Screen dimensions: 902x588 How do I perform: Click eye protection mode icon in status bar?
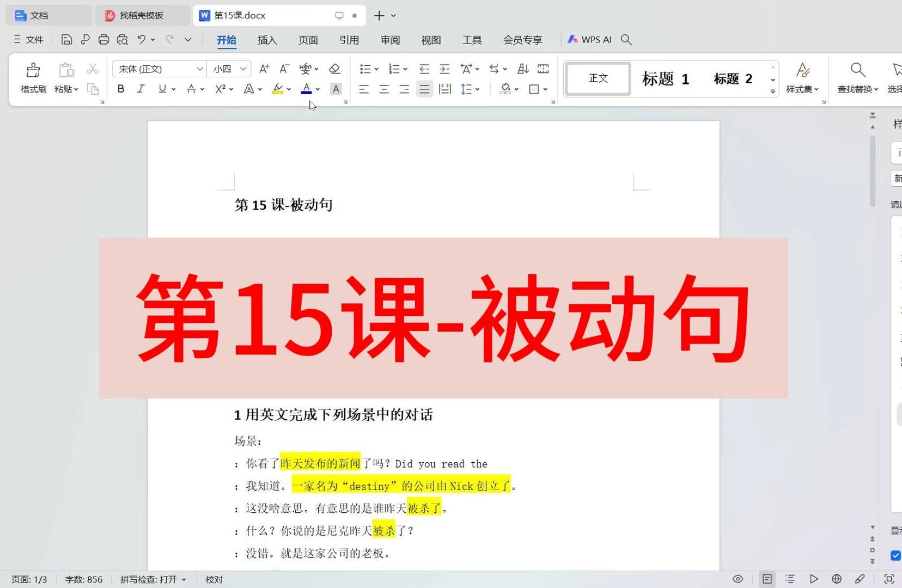(x=738, y=579)
